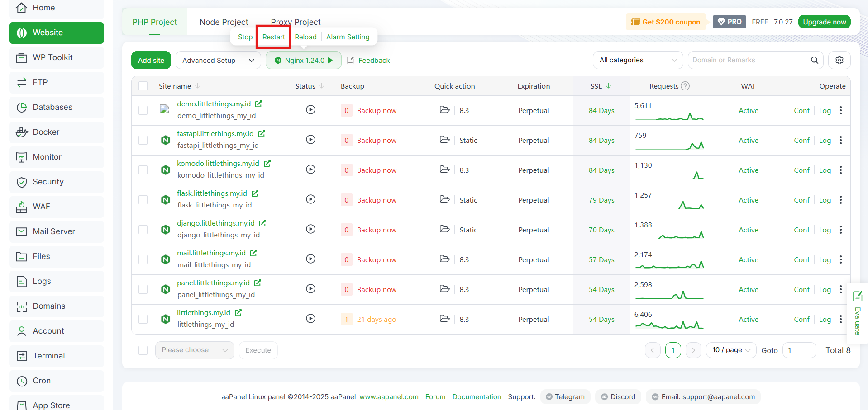Image resolution: width=868 pixels, height=410 pixels.
Task: Click the Requests help question mark
Action: pyautogui.click(x=685, y=86)
